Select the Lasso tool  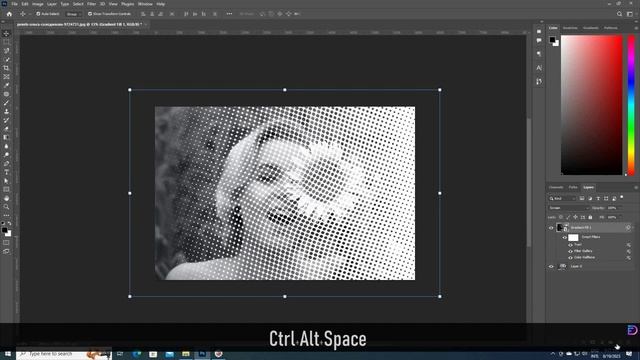coord(6,51)
